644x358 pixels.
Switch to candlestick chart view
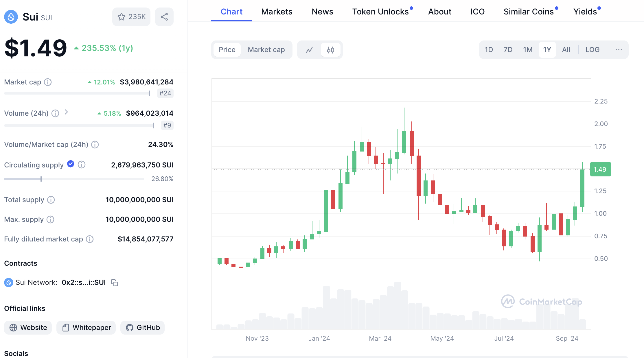point(331,50)
